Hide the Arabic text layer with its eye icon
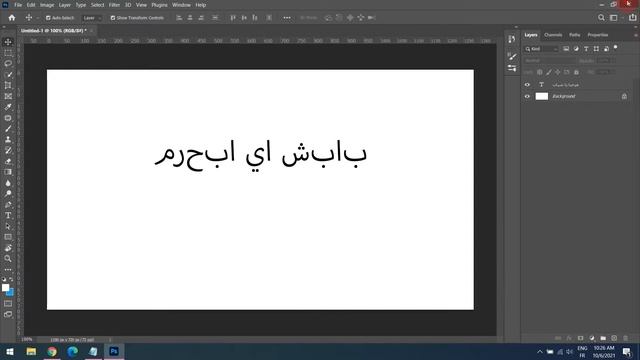Viewport: 640px width, 360px height. pyautogui.click(x=527, y=85)
